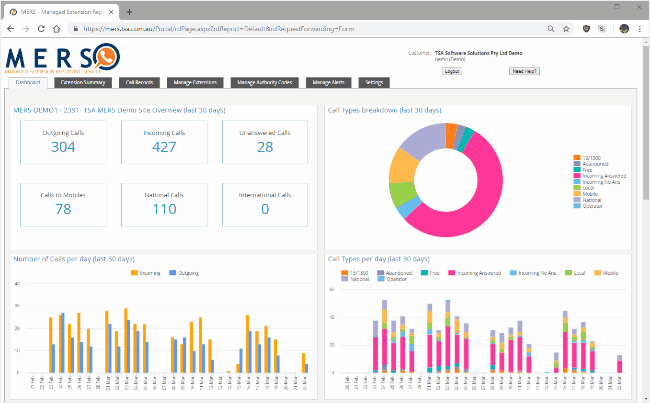Open the profile avatar in browser toolbar
This screenshot has width=650, height=403.
(x=624, y=29)
